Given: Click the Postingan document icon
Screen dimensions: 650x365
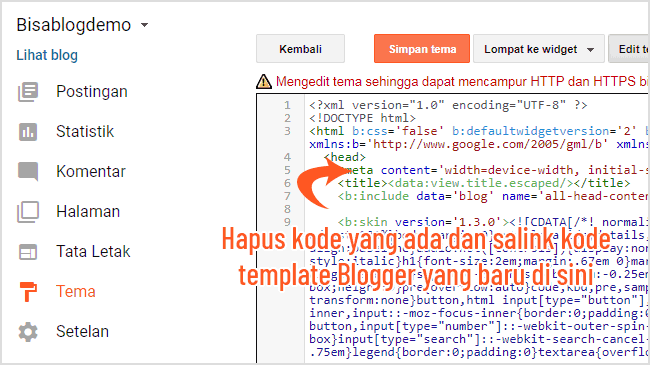Looking at the screenshot, I should (28, 92).
